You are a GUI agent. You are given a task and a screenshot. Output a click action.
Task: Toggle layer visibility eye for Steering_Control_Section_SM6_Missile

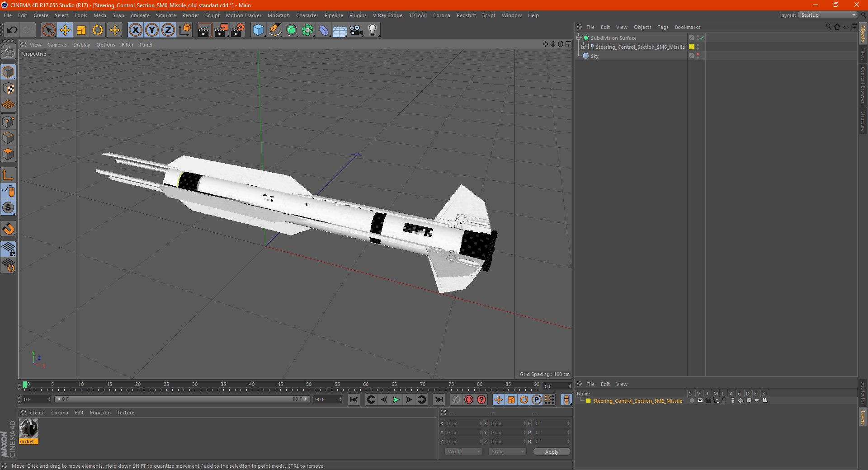tap(700, 400)
